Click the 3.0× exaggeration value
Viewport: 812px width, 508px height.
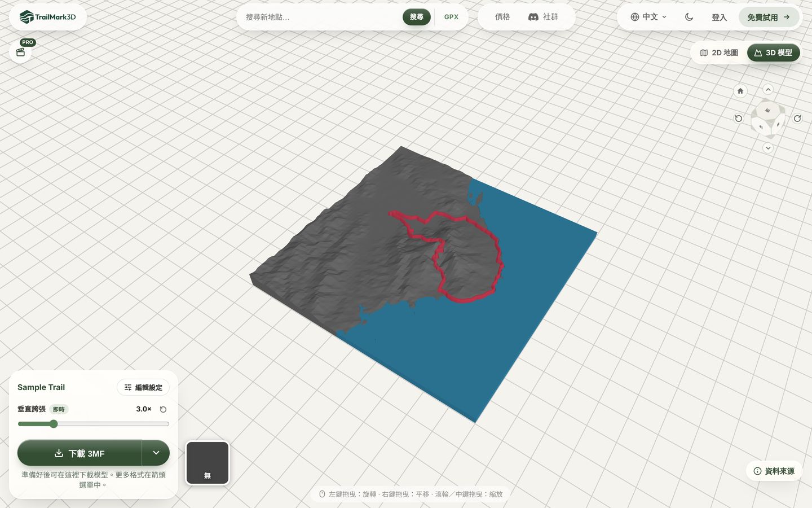pyautogui.click(x=144, y=409)
